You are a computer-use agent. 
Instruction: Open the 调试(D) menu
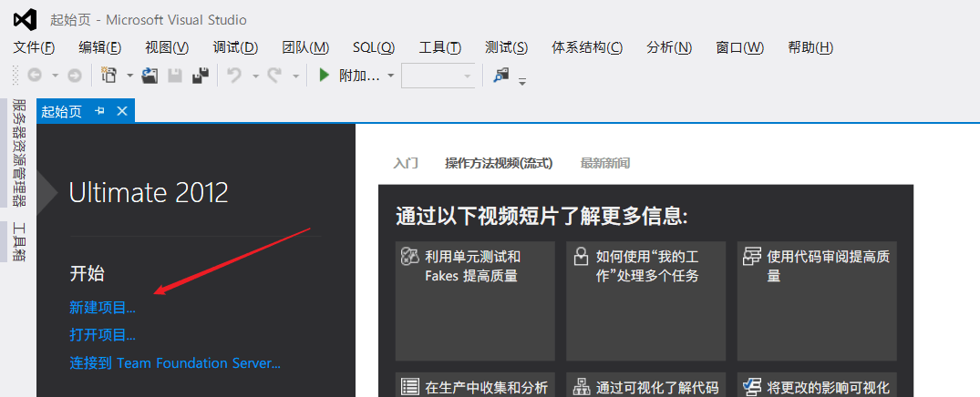pos(235,47)
